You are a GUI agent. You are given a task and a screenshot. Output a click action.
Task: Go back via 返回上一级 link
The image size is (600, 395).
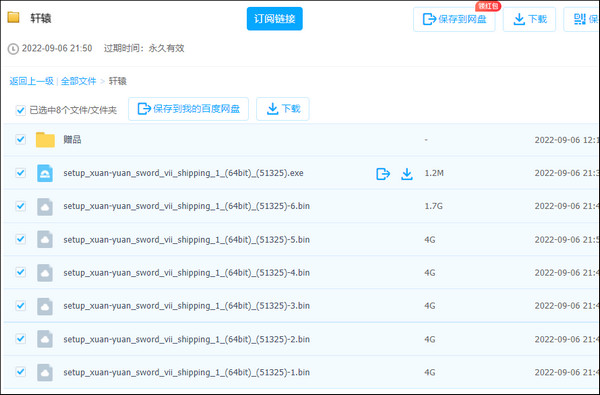(31, 81)
